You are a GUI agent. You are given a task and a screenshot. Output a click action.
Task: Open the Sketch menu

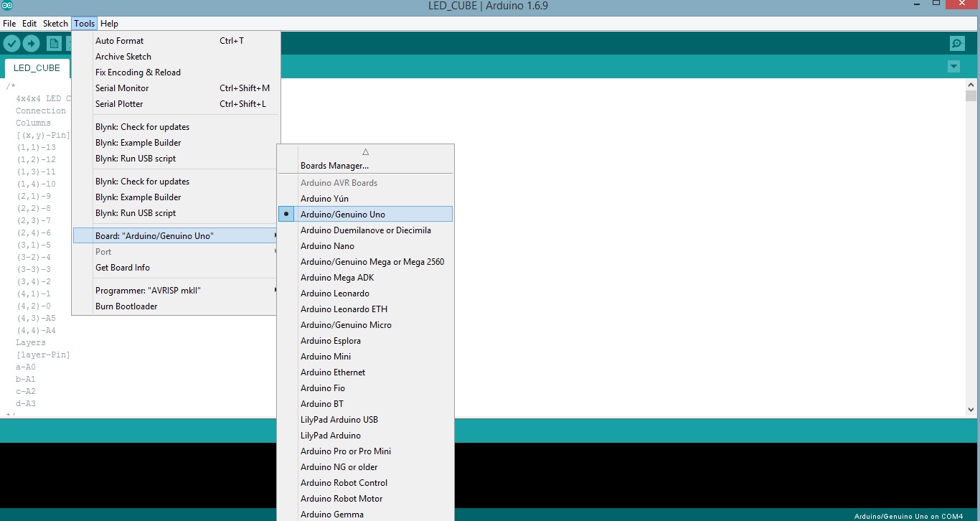55,24
